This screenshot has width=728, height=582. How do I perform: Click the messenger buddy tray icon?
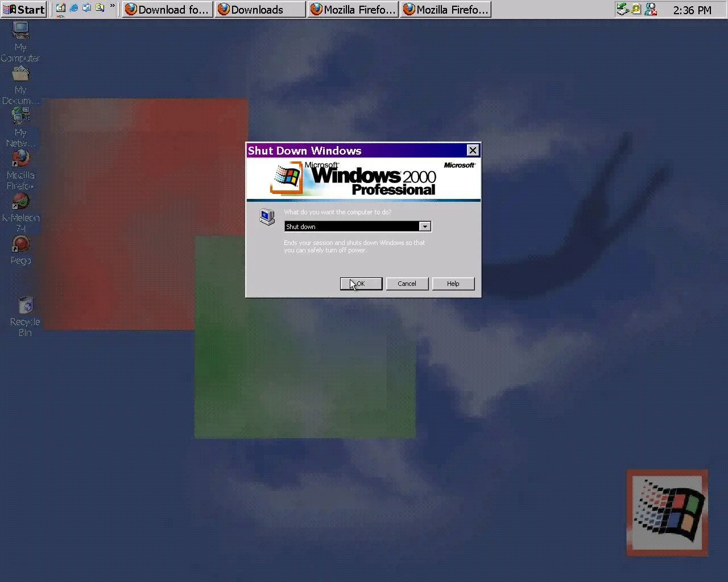coord(651,9)
